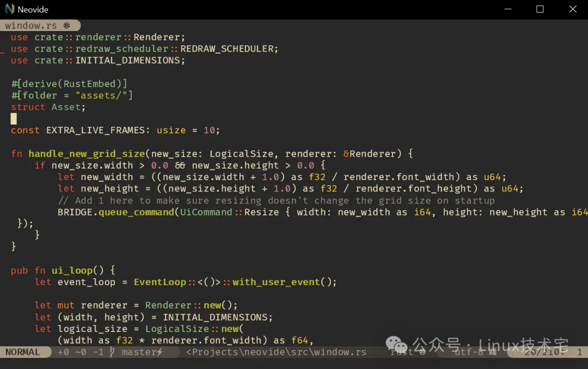Viewport: 588px width, 369px height.
Task: Click '(width as f32 * renderer.font_width) as f64,' line
Action: pos(185,341)
